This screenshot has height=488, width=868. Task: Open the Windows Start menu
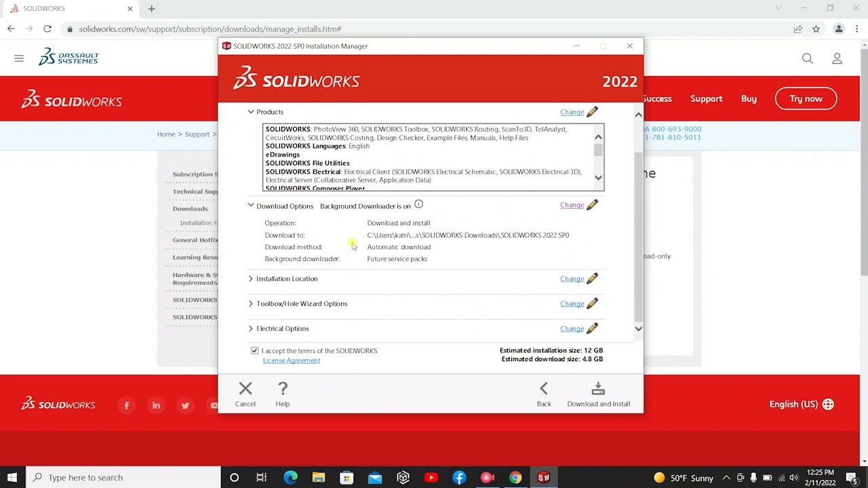[x=12, y=477]
